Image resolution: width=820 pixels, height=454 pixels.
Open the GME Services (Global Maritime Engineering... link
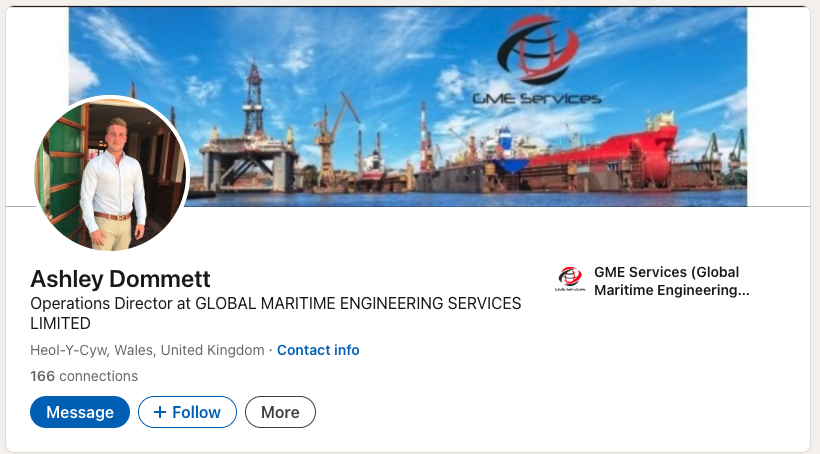pos(671,281)
